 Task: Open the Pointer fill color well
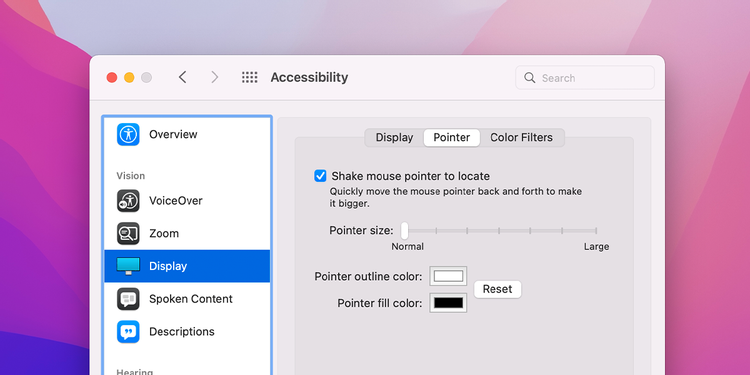point(448,303)
